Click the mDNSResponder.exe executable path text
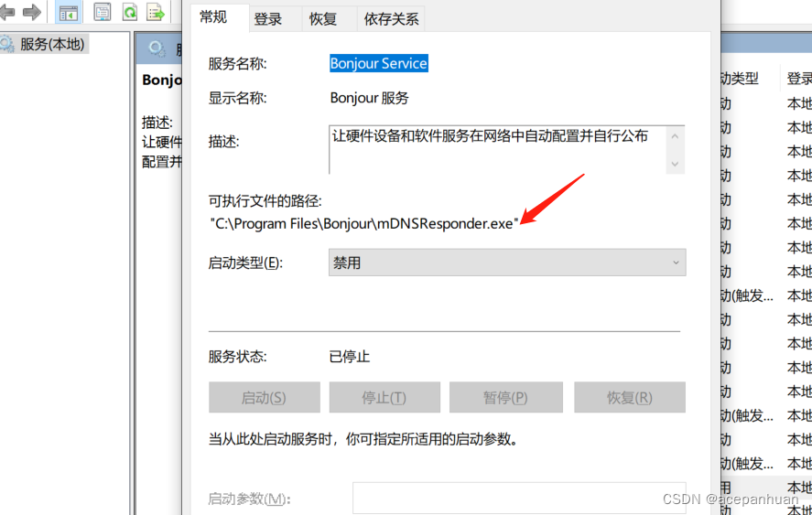This screenshot has height=515, width=812. click(x=364, y=223)
